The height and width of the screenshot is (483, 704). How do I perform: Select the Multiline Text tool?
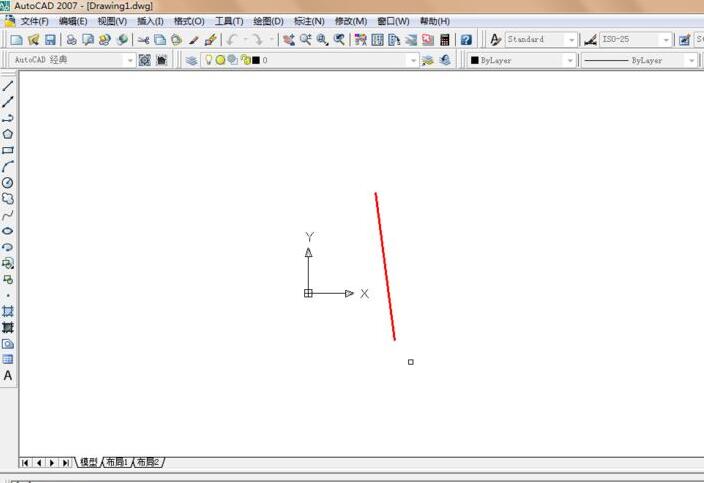point(8,376)
